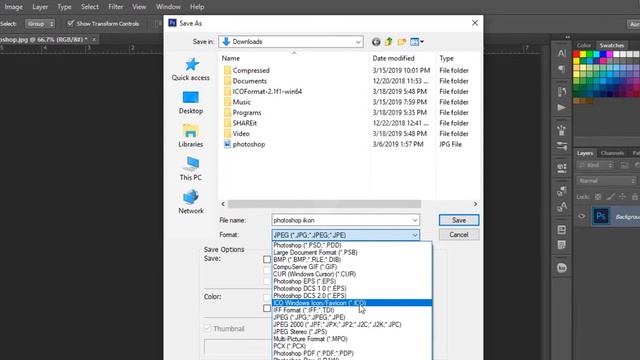This screenshot has height=360, width=640.
Task: Click the go back icon in Save As
Action: point(376,42)
